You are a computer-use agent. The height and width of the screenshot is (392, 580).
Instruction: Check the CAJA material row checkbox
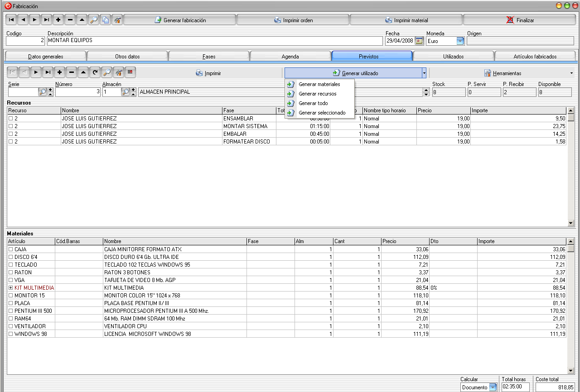11,249
